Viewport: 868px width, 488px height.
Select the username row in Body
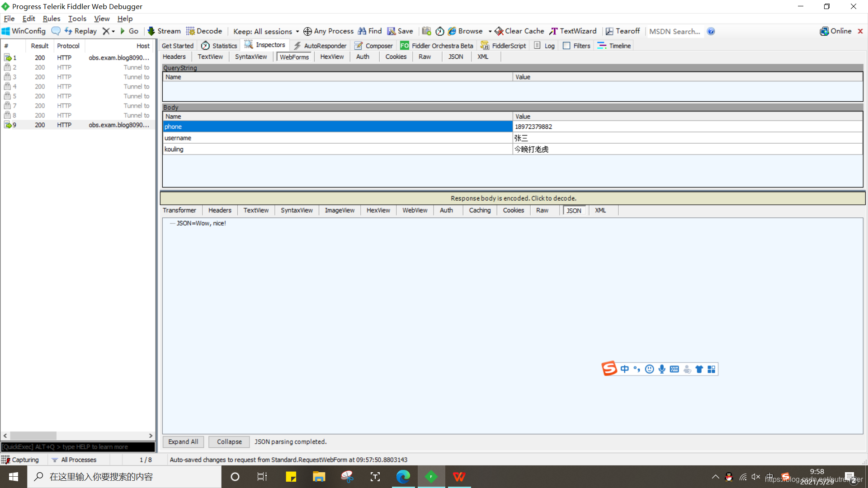click(x=513, y=138)
